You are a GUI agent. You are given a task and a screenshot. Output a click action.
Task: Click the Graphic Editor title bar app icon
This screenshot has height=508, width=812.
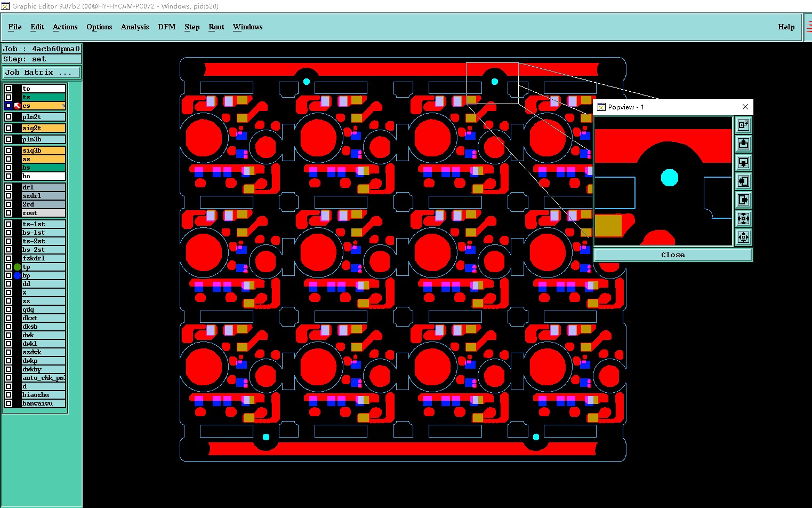coord(5,6)
